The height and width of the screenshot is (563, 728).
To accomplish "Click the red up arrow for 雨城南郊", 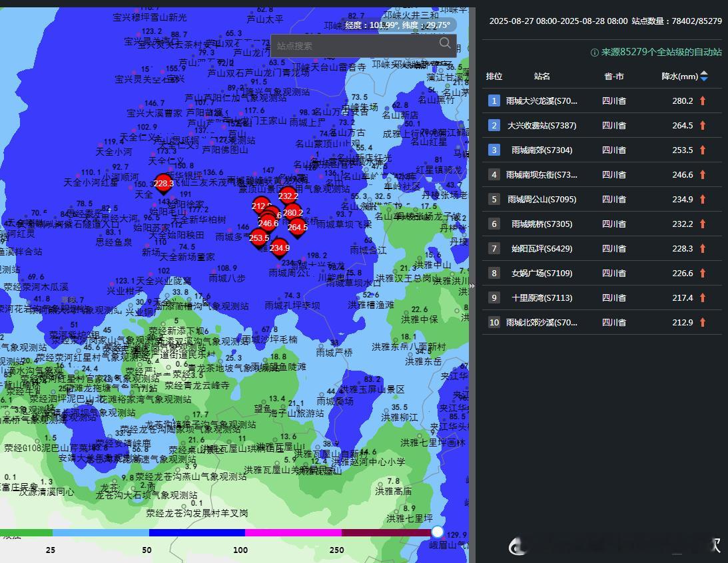I will click(703, 150).
